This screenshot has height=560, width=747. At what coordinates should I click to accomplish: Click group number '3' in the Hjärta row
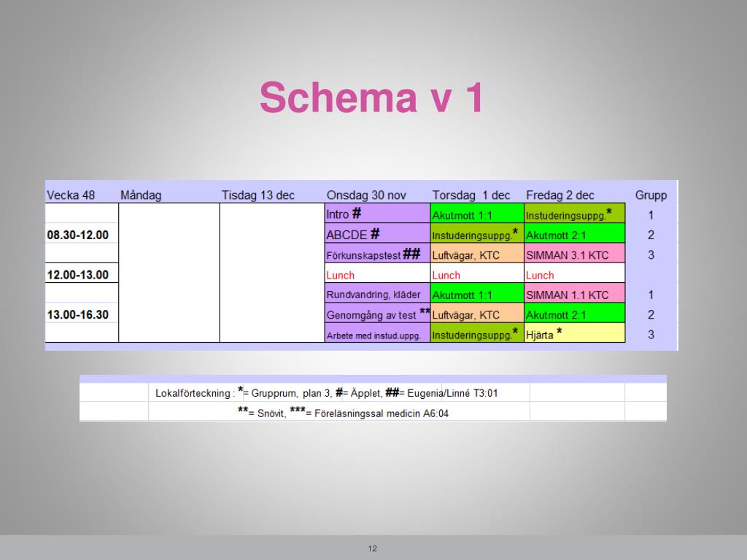tap(651, 335)
